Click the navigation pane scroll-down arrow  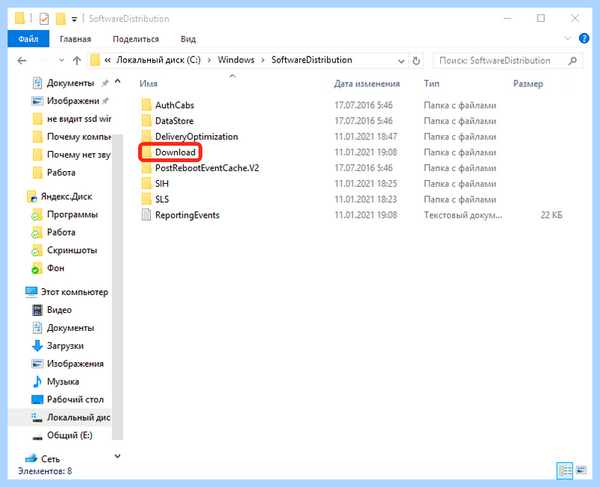pos(117,456)
